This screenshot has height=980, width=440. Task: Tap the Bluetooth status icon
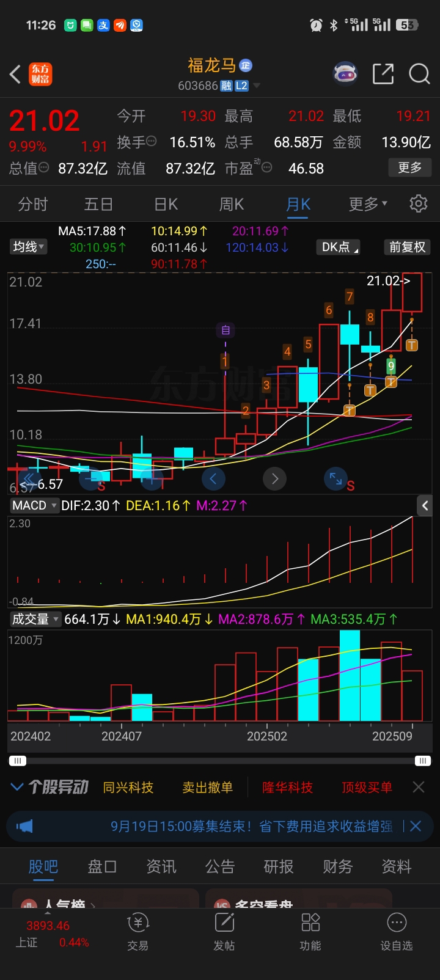[x=334, y=25]
